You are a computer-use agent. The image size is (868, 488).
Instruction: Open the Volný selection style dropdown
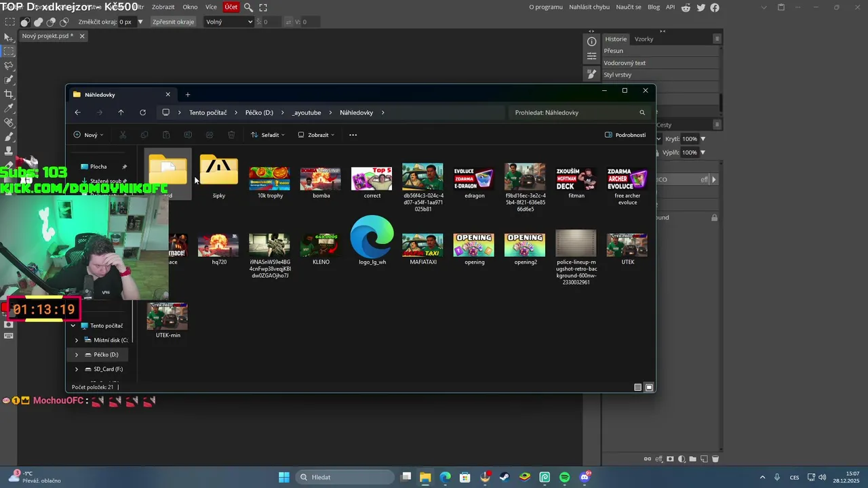click(x=229, y=22)
